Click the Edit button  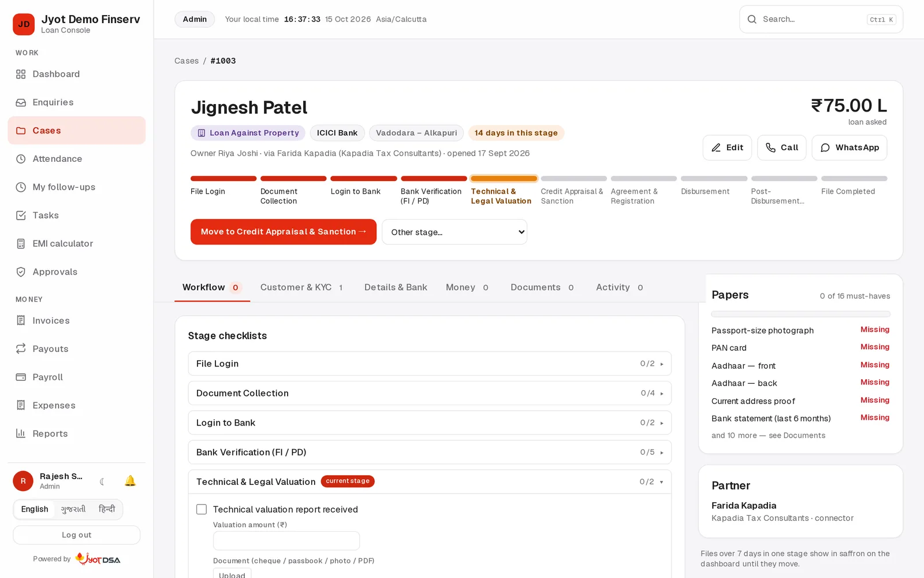coord(727,147)
